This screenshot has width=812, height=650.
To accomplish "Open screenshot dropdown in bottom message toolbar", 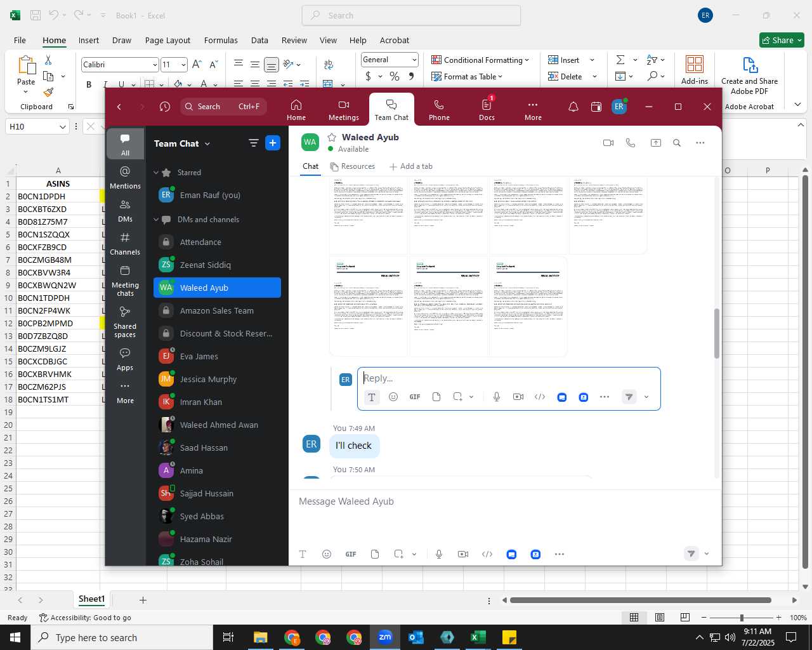I will [x=414, y=554].
